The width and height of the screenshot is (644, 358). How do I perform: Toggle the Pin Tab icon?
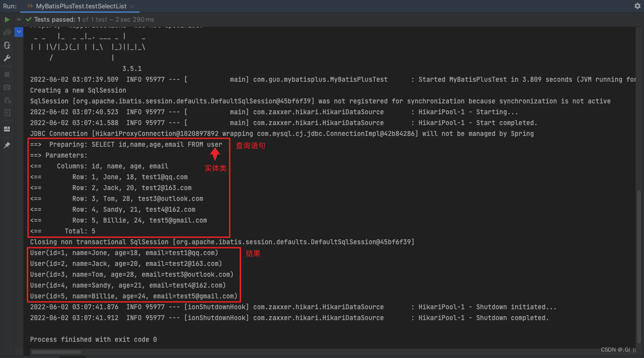[x=7, y=146]
